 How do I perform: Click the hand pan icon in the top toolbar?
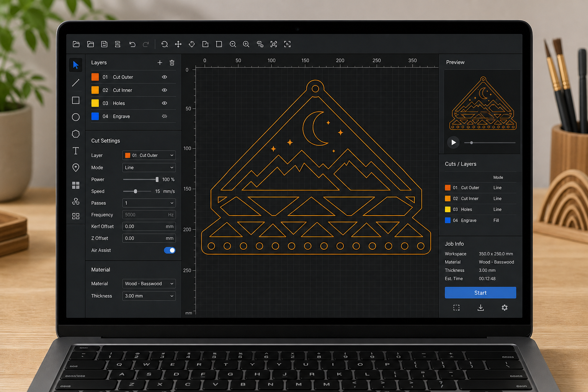point(192,44)
